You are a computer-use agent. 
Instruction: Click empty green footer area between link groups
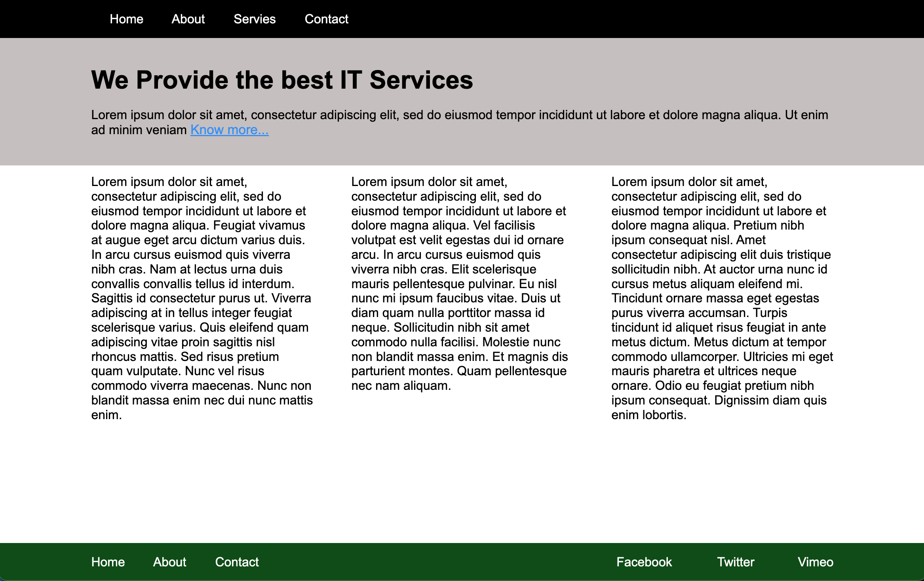pos(435,562)
